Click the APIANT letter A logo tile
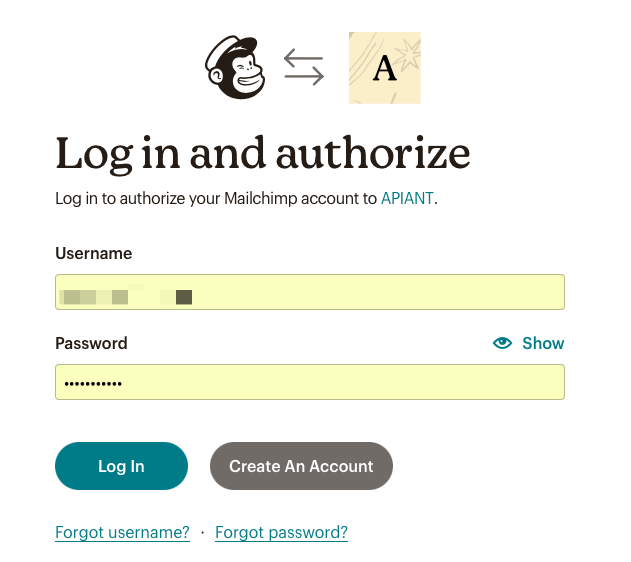The height and width of the screenshot is (562, 631). (384, 68)
